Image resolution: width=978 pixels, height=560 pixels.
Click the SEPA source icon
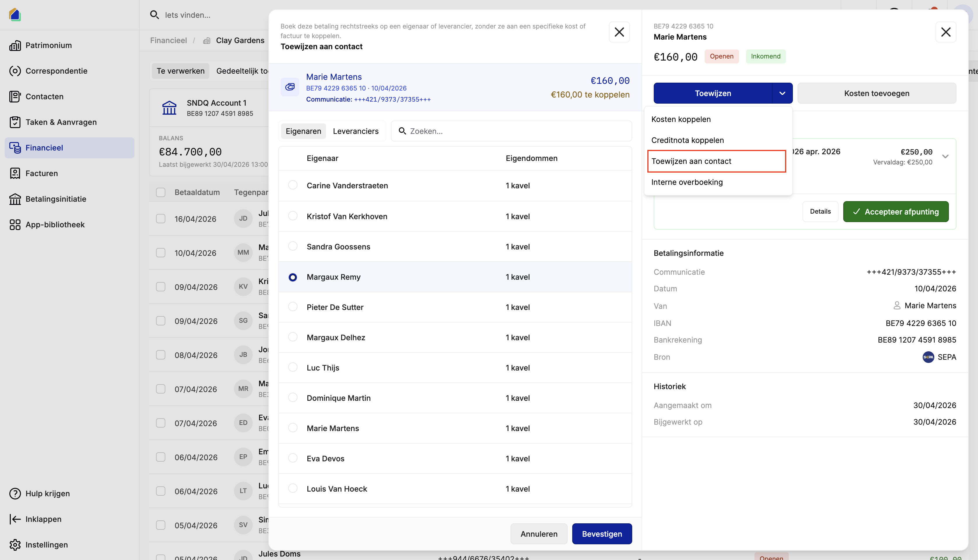tap(929, 357)
